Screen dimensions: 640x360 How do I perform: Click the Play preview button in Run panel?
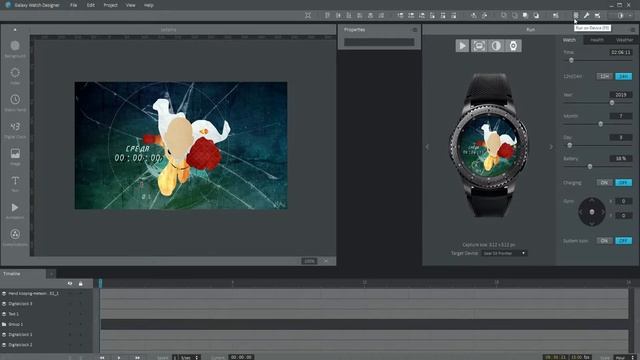[x=462, y=46]
